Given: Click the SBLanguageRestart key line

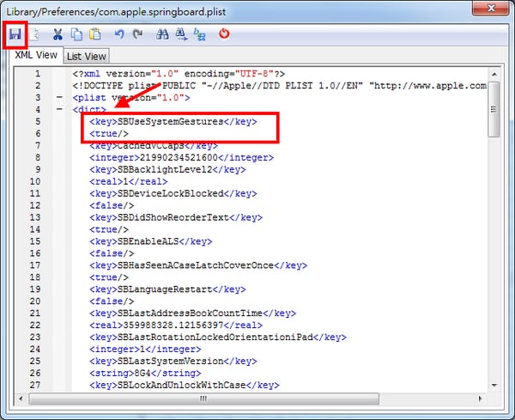Looking at the screenshot, I should pyautogui.click(x=167, y=289).
